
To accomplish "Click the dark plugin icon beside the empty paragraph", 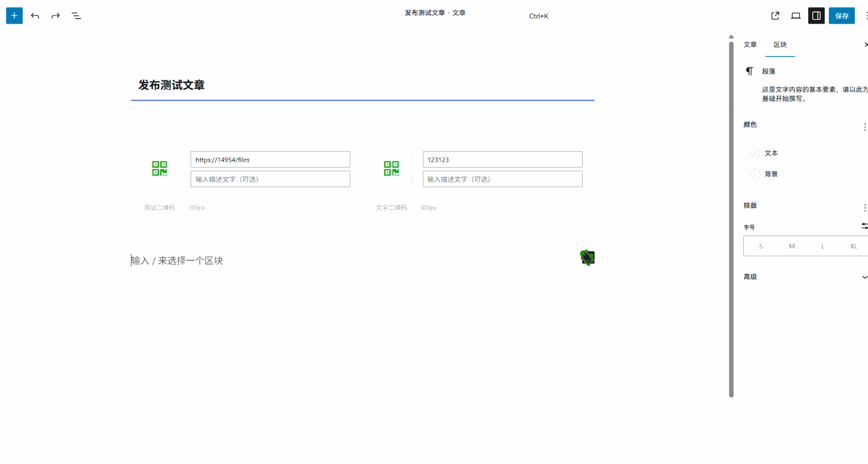I will point(587,258).
